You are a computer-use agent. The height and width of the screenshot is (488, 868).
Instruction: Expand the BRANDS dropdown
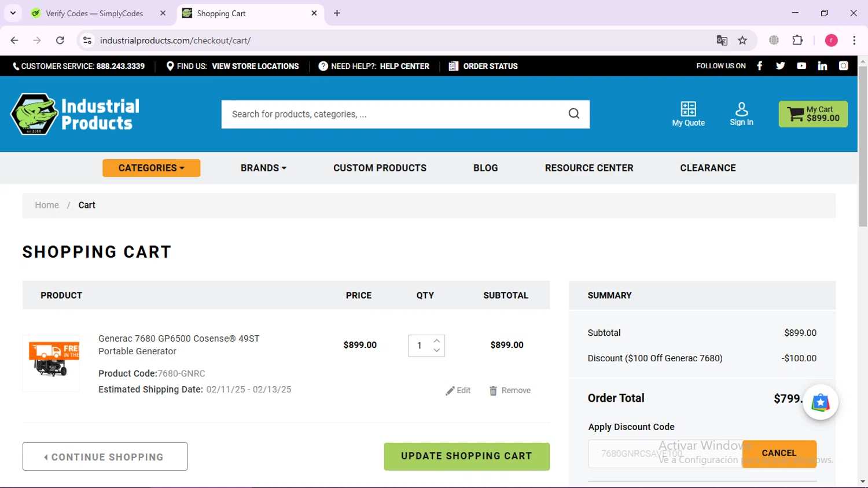click(263, 168)
